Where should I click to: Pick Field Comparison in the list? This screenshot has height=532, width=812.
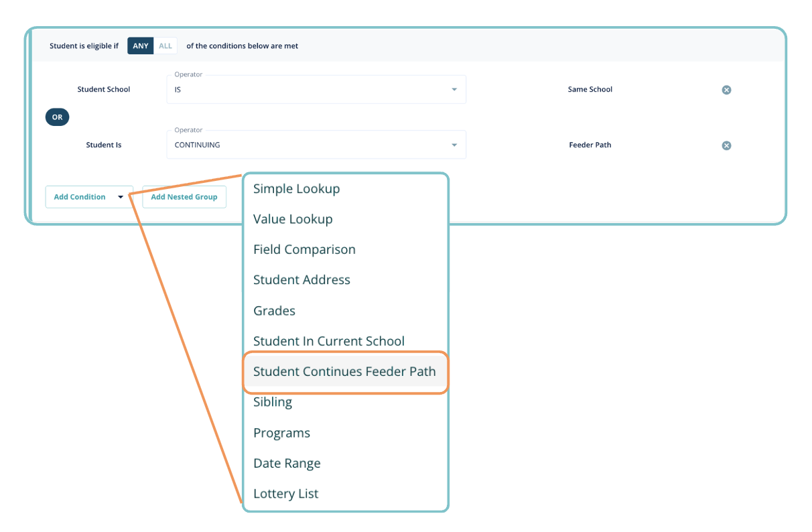[304, 249]
